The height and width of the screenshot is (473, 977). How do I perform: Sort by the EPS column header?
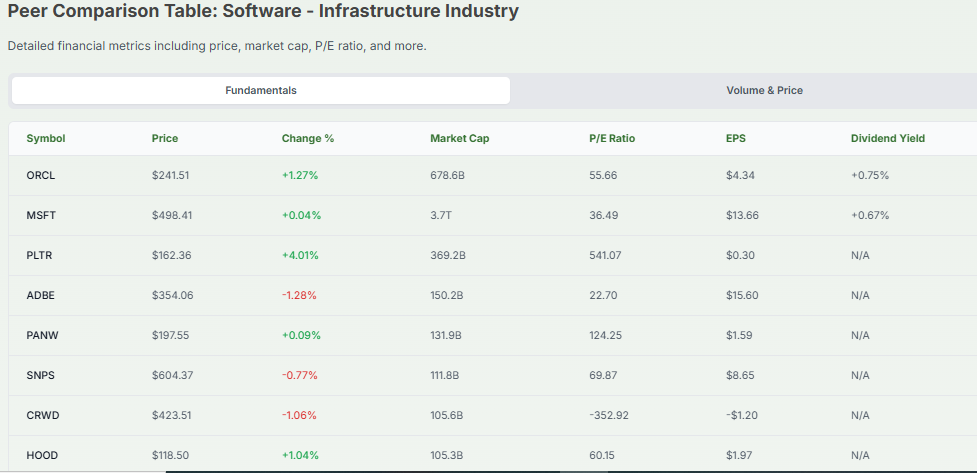pos(736,138)
